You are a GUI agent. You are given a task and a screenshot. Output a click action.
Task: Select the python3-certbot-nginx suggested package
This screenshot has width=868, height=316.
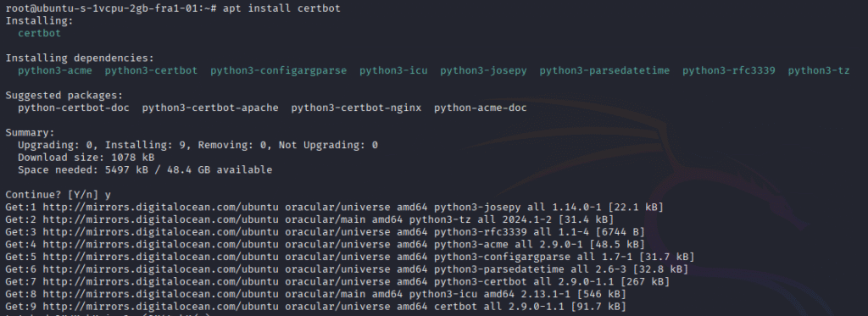pos(356,108)
